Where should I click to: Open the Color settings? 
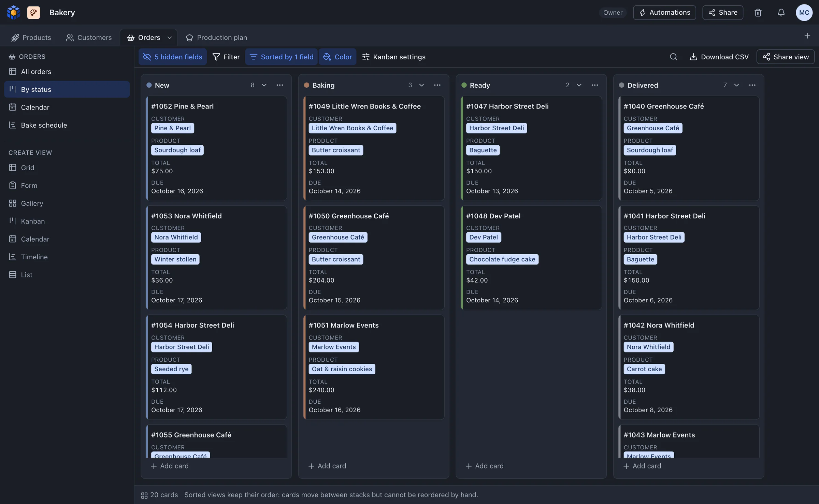pyautogui.click(x=337, y=57)
